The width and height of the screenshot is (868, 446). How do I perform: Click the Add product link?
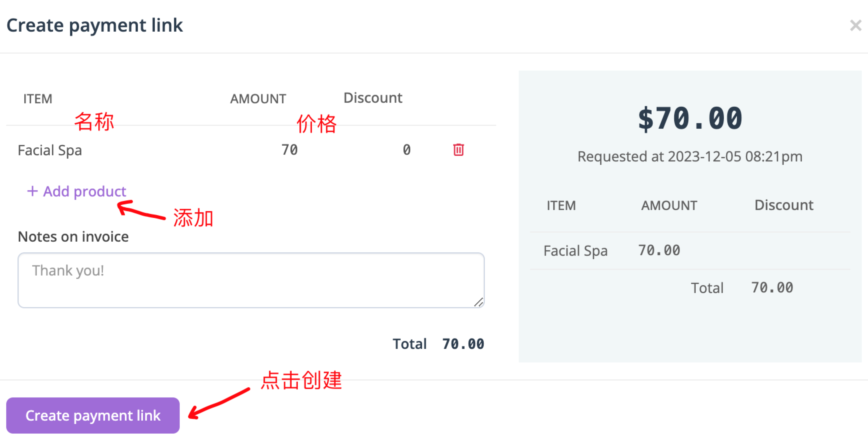click(x=77, y=191)
